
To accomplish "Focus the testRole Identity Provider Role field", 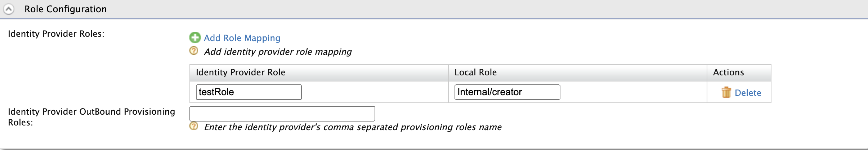I will [x=249, y=92].
